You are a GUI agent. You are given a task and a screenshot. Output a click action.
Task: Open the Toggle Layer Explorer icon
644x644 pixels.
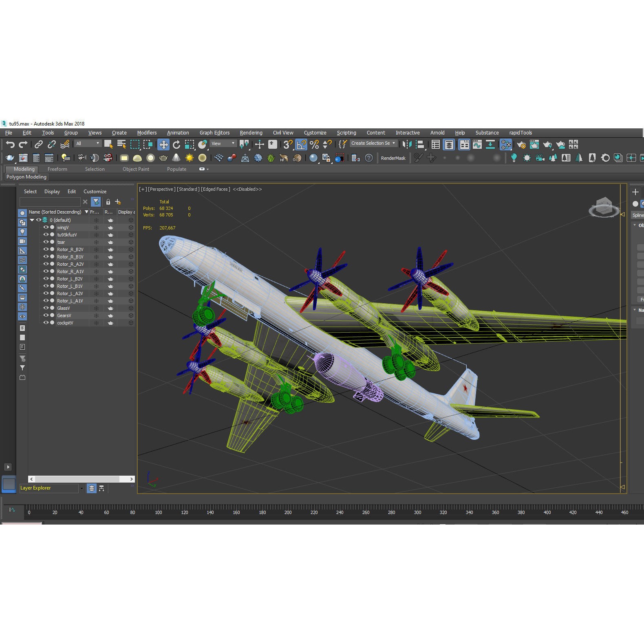(x=449, y=144)
